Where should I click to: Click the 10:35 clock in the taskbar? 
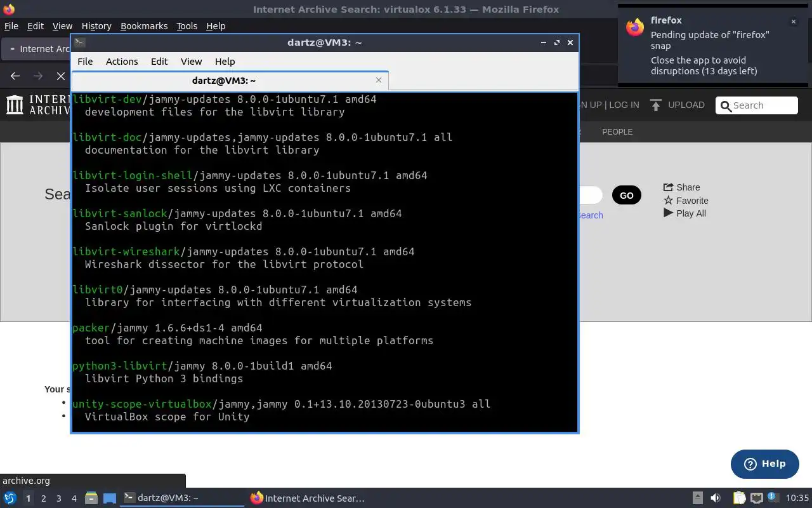coord(797,498)
